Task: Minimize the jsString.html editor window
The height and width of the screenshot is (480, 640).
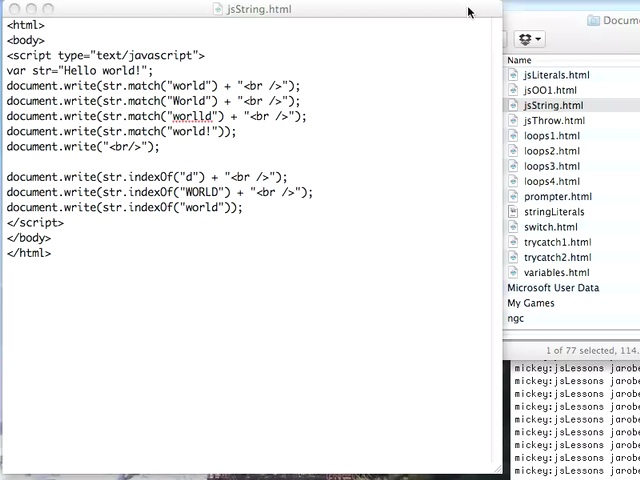Action: click(31, 9)
